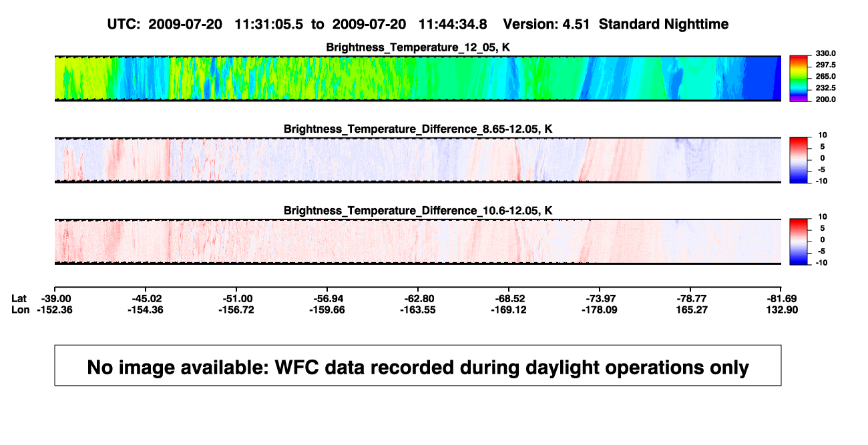Viewport: 868px width, 445px height.
Task: Click the longitude value -156.72
Action: 237,310
